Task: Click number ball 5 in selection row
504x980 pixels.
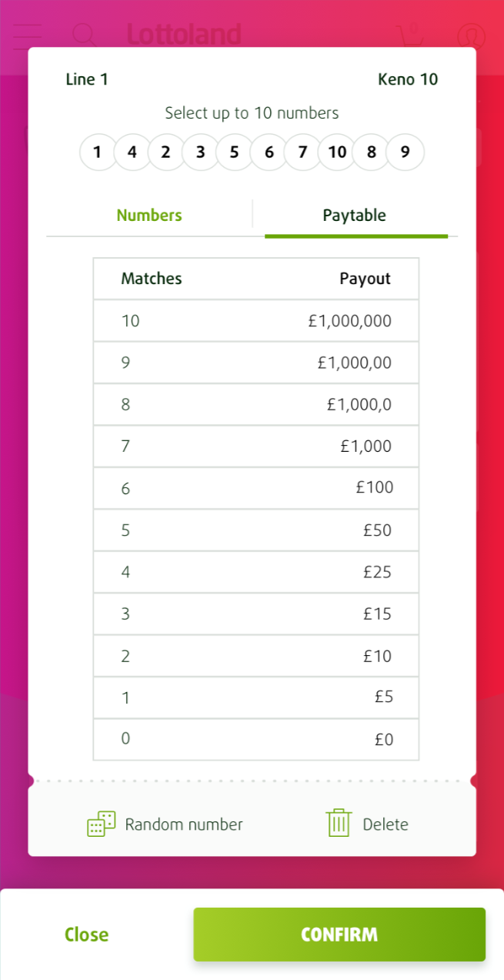Action: pos(234,152)
